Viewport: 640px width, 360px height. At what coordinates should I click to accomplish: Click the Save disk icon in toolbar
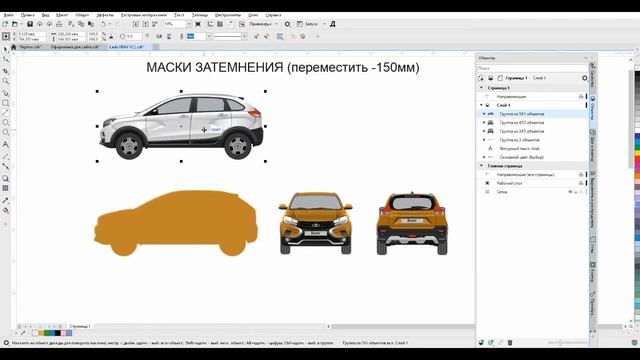point(30,24)
